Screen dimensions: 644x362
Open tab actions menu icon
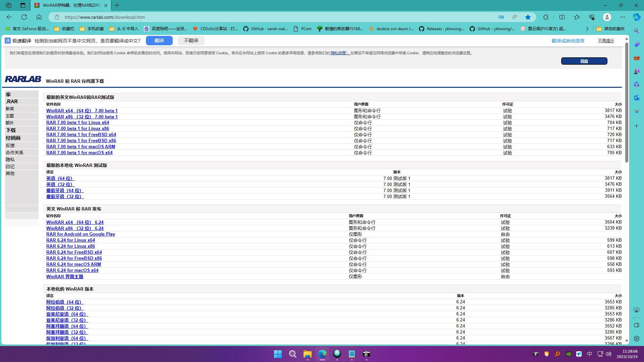(x=22, y=5)
